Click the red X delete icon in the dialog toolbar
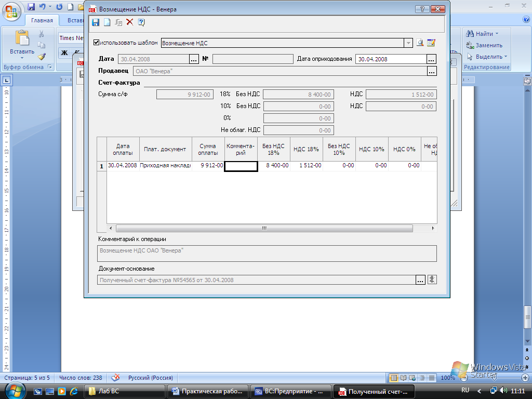Image resolution: width=532 pixels, height=399 pixels. pyautogui.click(x=129, y=22)
